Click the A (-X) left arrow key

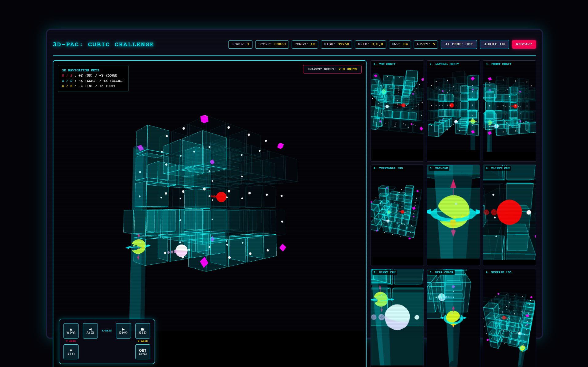[90, 331]
